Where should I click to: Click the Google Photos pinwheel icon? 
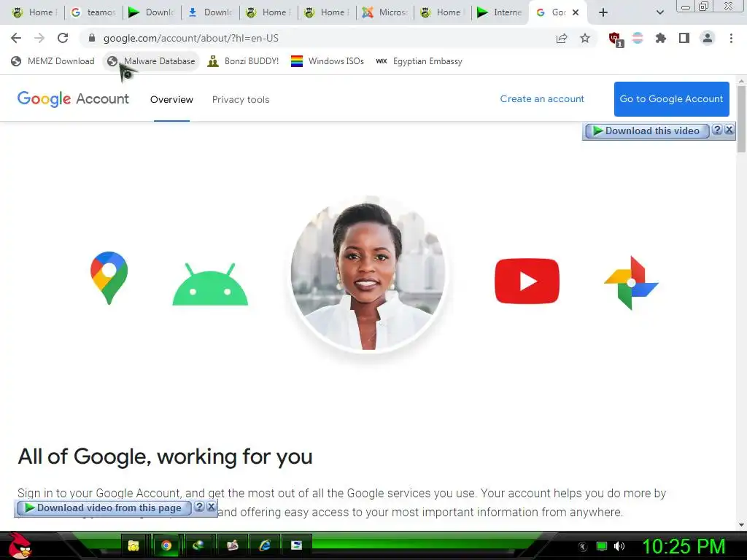pos(631,283)
